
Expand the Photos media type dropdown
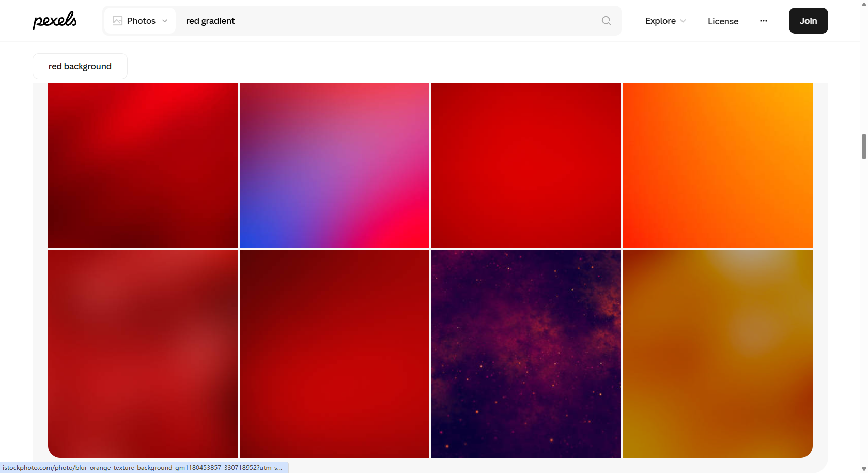tap(139, 21)
